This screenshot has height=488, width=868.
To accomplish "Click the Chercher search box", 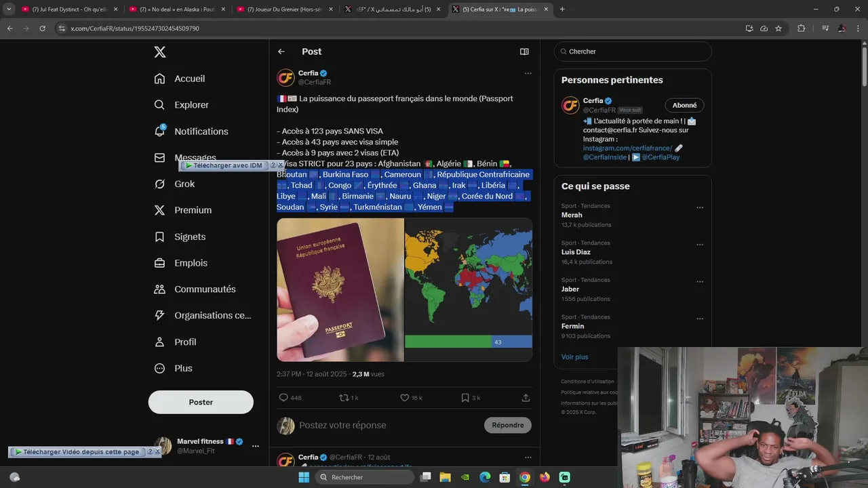I will coord(633,52).
